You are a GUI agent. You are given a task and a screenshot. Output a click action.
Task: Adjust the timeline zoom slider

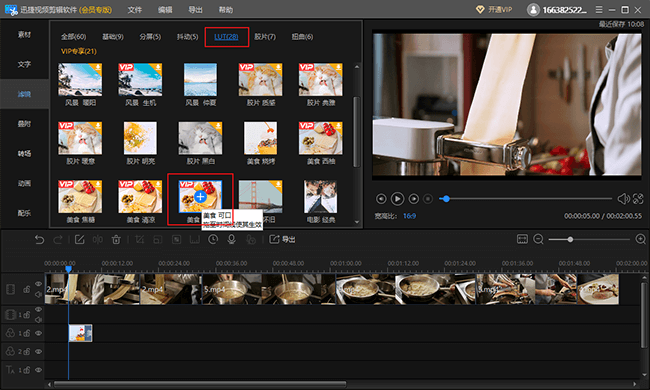pyautogui.click(x=589, y=239)
